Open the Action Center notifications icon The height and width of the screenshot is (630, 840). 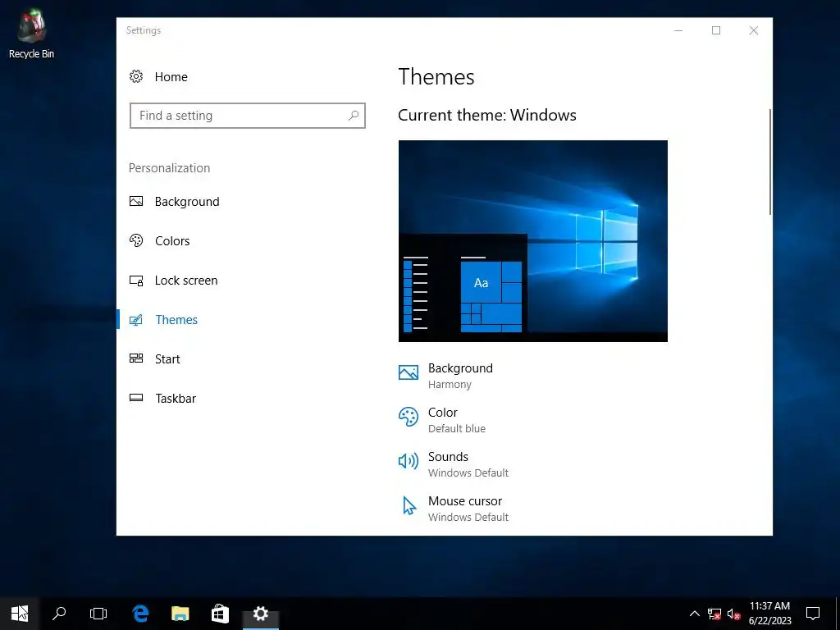(813, 614)
